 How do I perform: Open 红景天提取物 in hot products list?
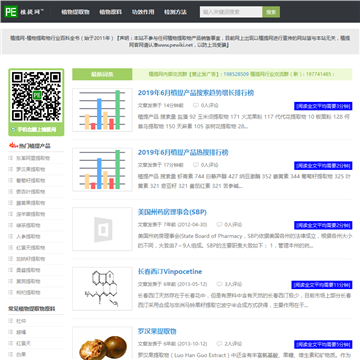pos(31,248)
